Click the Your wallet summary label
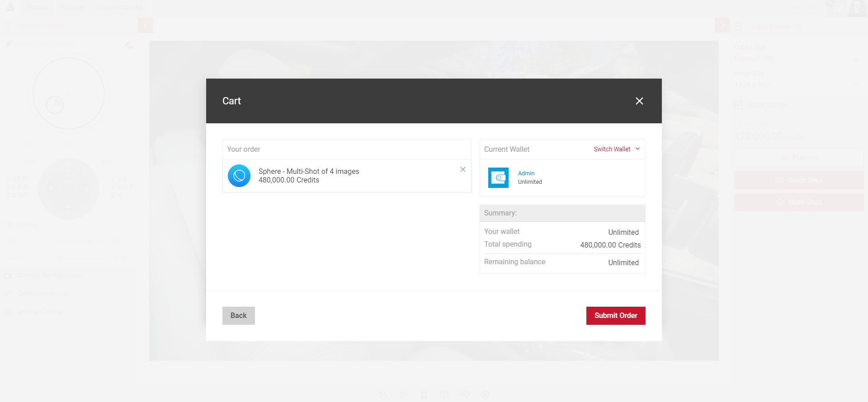This screenshot has height=402, width=868. [502, 231]
